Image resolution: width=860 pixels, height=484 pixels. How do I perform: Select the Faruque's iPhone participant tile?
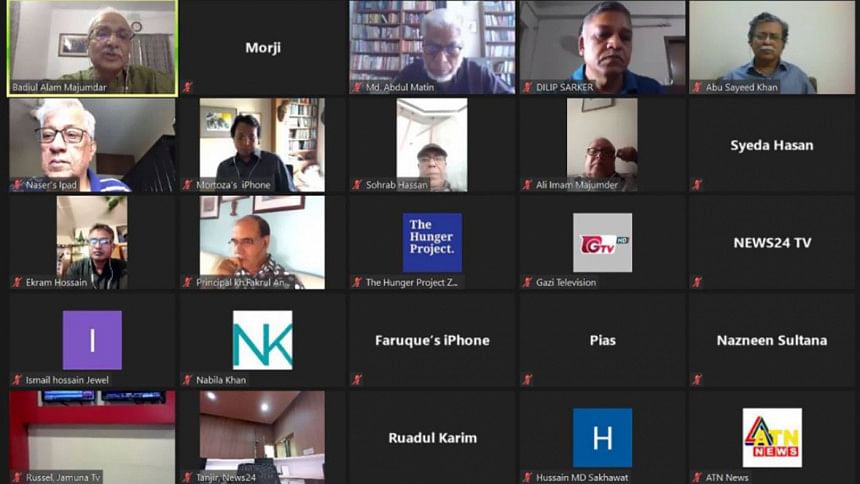click(x=432, y=340)
